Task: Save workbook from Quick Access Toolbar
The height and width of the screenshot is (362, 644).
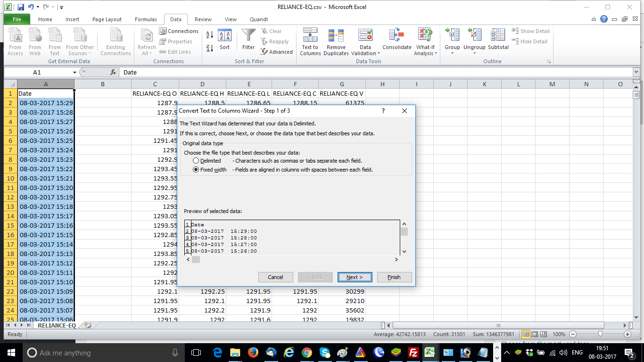Action: coord(20,7)
